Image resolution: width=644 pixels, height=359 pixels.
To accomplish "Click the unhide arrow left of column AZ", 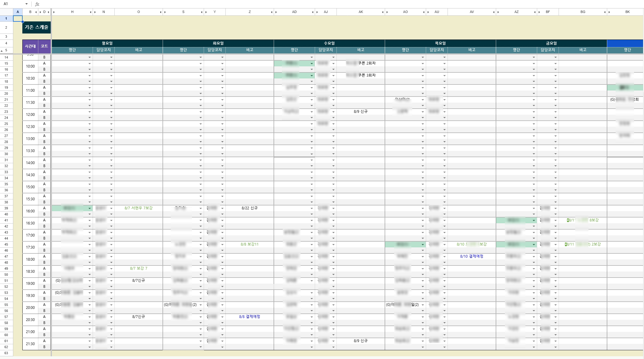I will tap(498, 12).
